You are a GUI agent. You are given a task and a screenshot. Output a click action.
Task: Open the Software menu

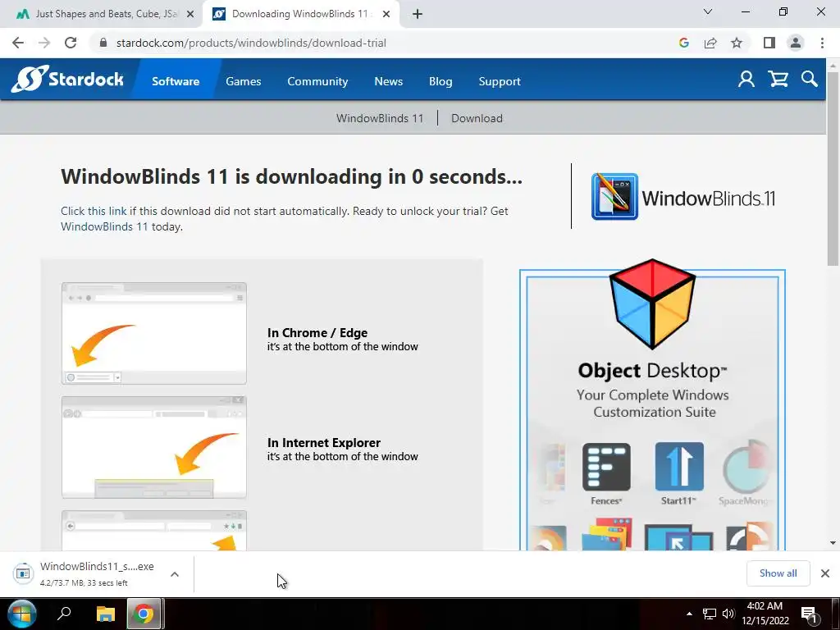pyautogui.click(x=176, y=81)
